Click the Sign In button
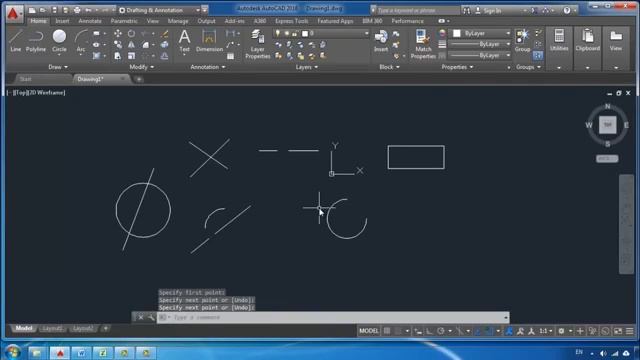Image resolution: width=640 pixels, height=360 pixels. point(489,11)
